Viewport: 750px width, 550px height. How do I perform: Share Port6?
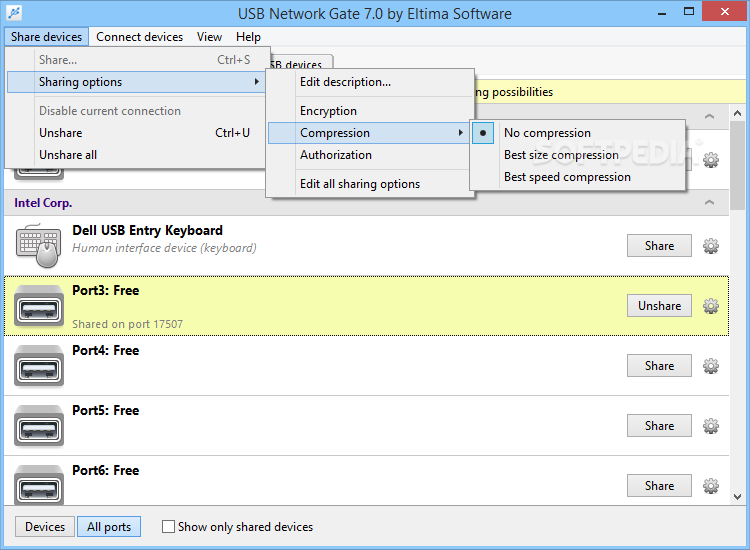pyautogui.click(x=659, y=486)
